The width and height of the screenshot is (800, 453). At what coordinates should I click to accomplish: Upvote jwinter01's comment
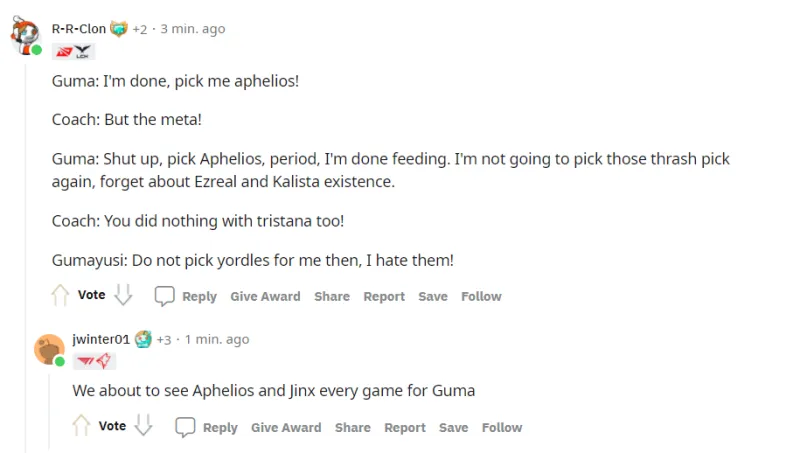81,427
